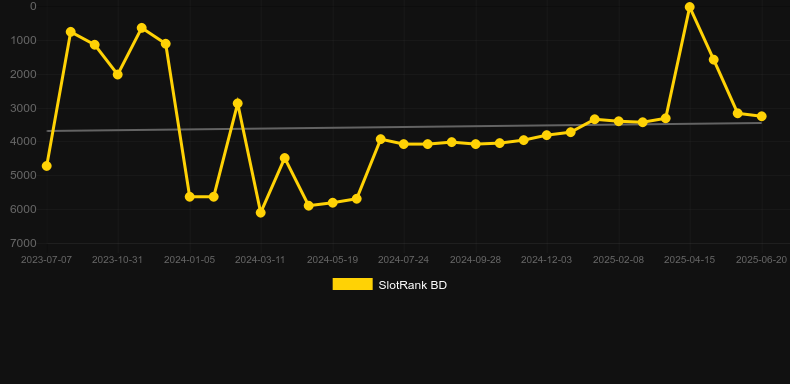Click the x-axis label 2024-03-11
The image size is (790, 384).
[260, 260]
